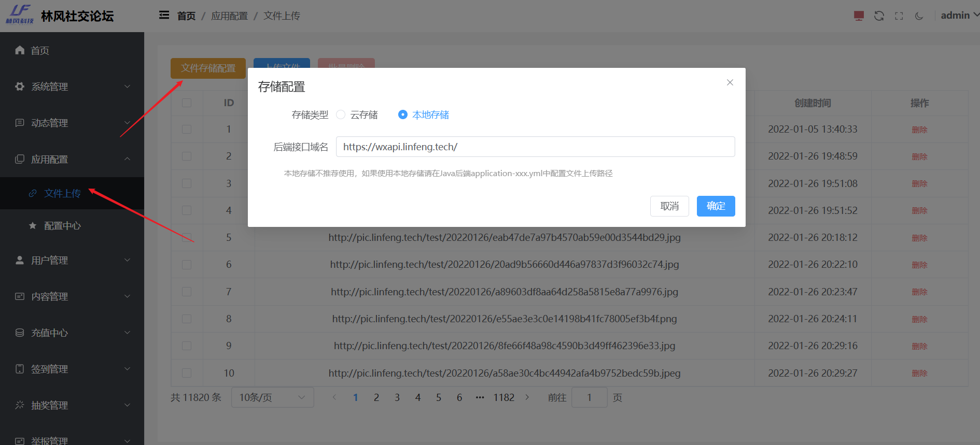Click the person icon for 用户管理
Image resolution: width=980 pixels, height=445 pixels.
coord(20,260)
